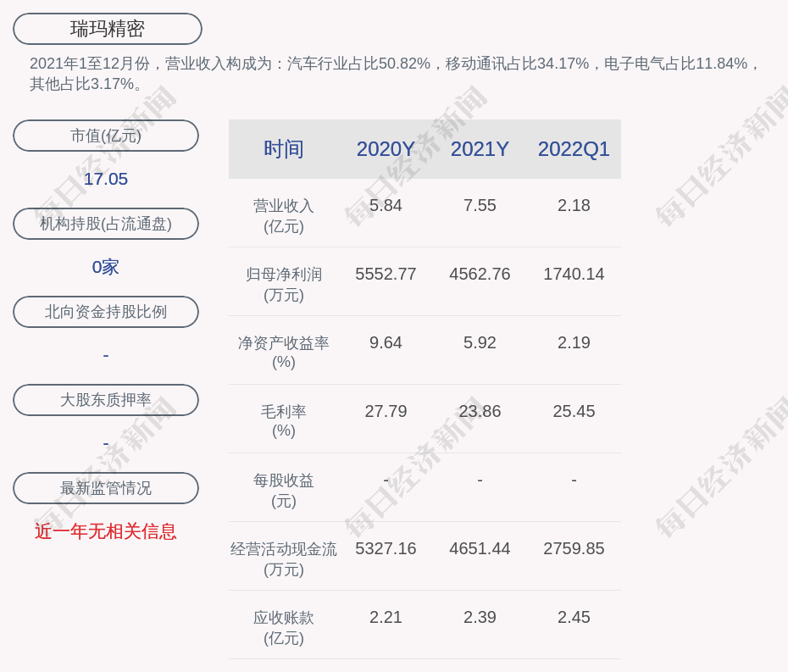Click receivables value 2.45

574,617
